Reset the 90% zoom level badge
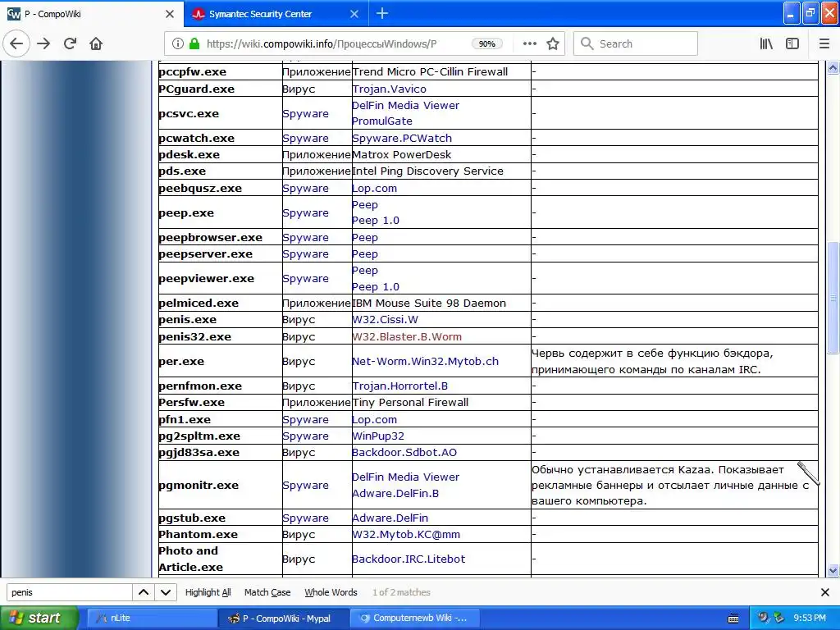The width and height of the screenshot is (840, 630). coord(487,44)
